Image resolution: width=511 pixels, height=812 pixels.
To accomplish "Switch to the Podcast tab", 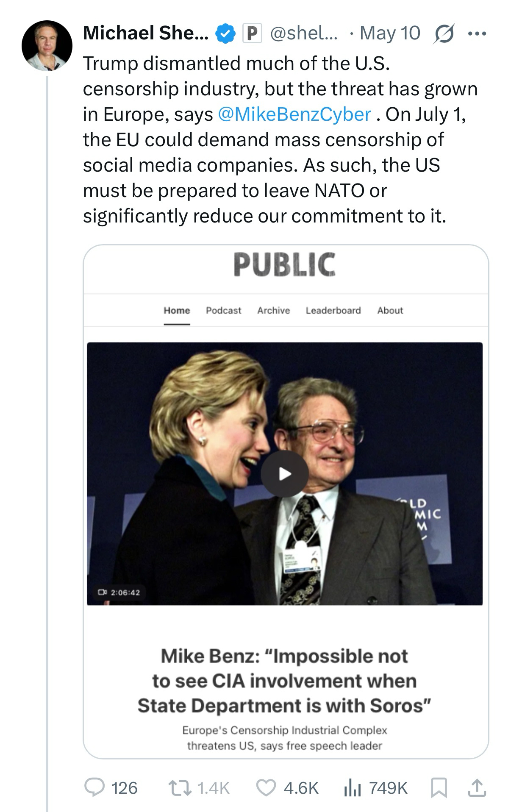I will coord(223,310).
